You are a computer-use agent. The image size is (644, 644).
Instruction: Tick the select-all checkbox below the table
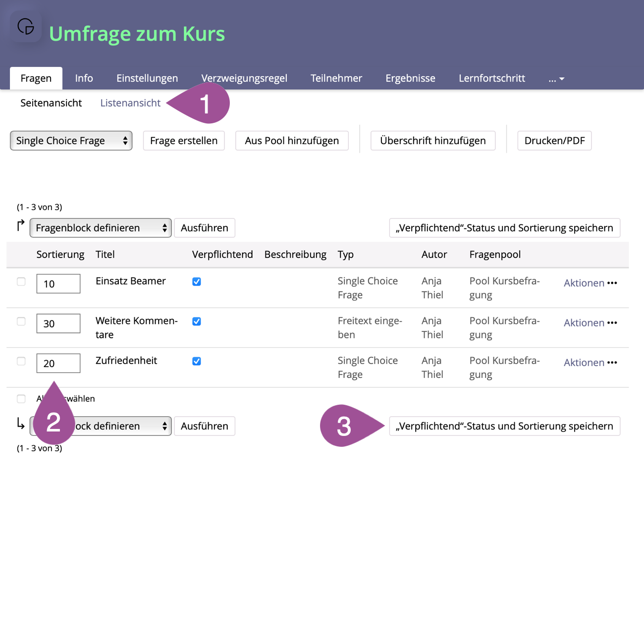click(21, 399)
